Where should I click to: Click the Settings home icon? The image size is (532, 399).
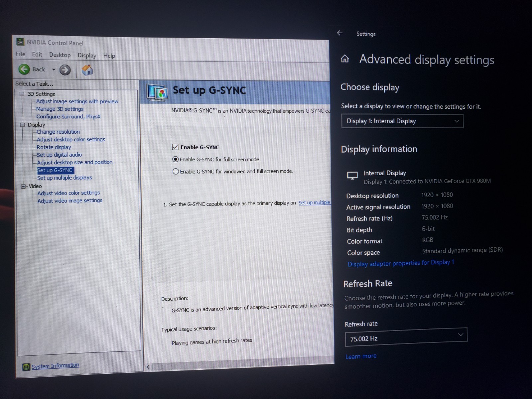[345, 59]
